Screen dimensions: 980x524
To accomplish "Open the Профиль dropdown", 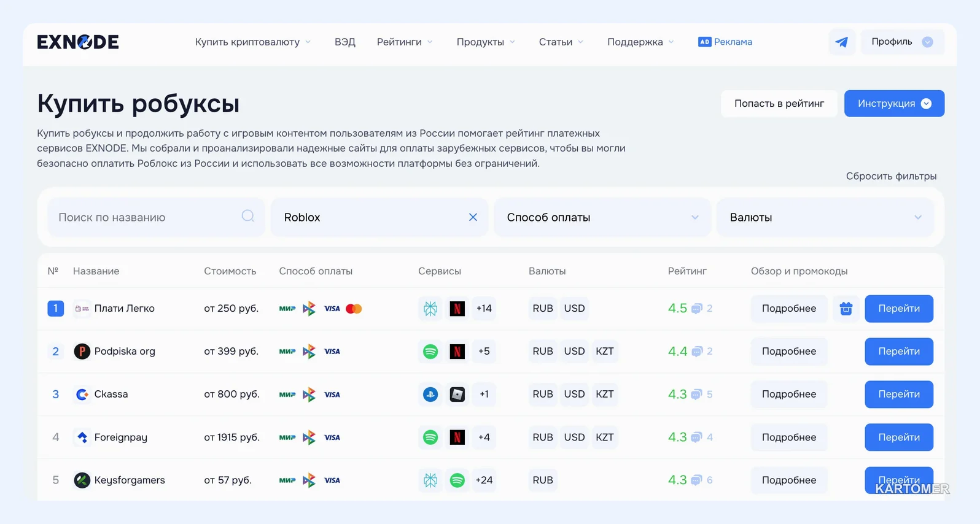I will pyautogui.click(x=902, y=42).
